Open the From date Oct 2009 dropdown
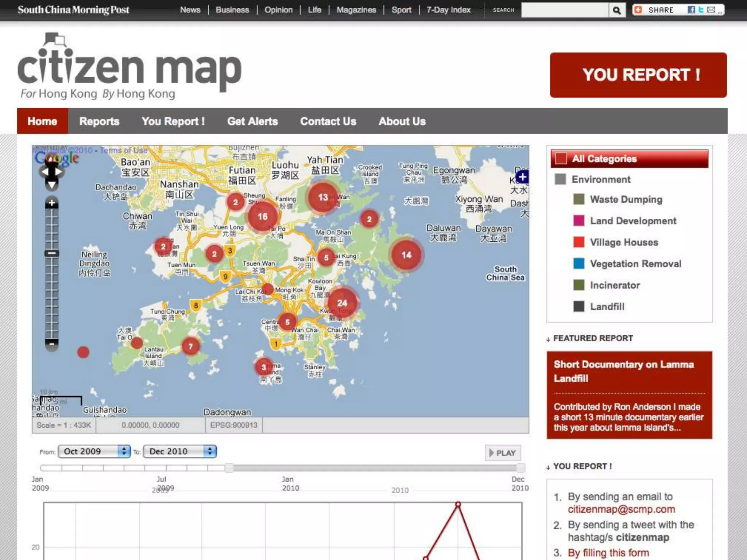The width and height of the screenshot is (747, 560). click(94, 451)
